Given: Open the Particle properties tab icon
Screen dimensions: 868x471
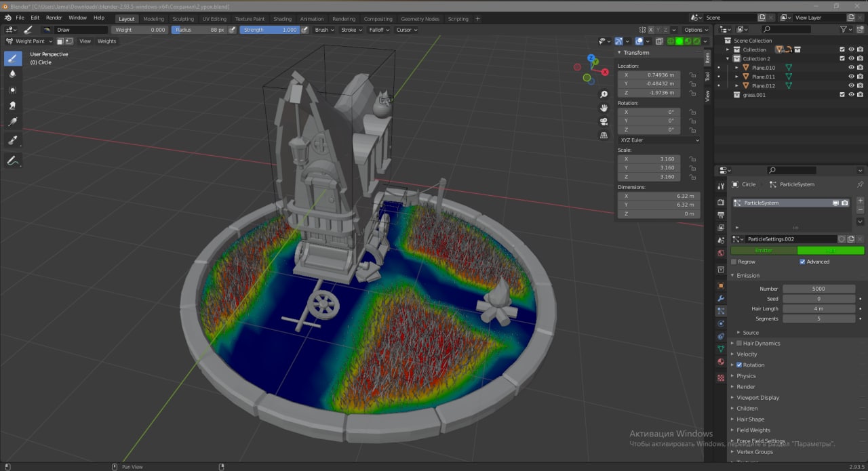Looking at the screenshot, I should (720, 310).
